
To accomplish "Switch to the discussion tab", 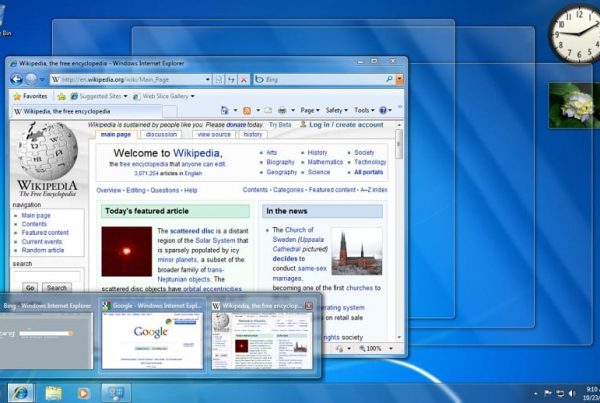I will click(x=161, y=135).
